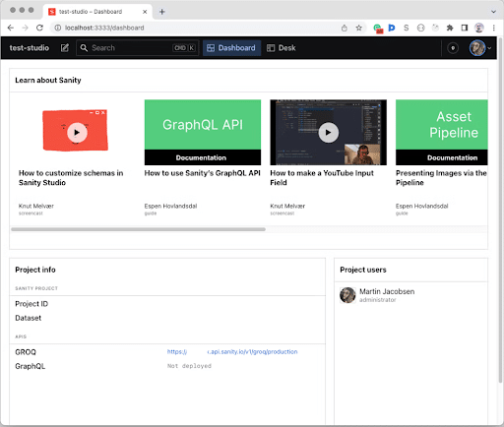Open the GROQ api.sanity.io URL link
The height and width of the screenshot is (427, 504).
click(x=232, y=352)
